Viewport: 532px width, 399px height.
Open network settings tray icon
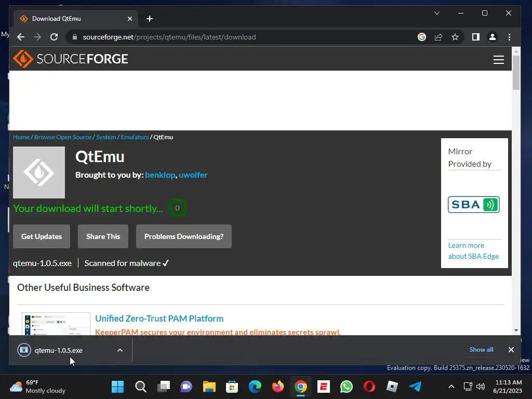(x=468, y=387)
